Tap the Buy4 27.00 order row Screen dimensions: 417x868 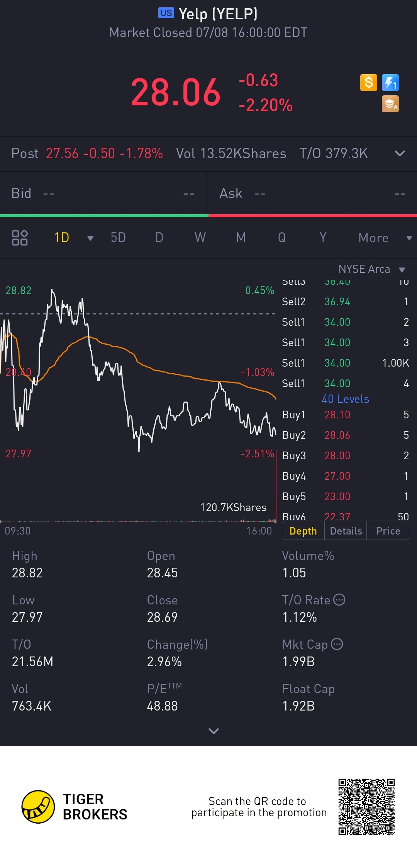pos(346,476)
